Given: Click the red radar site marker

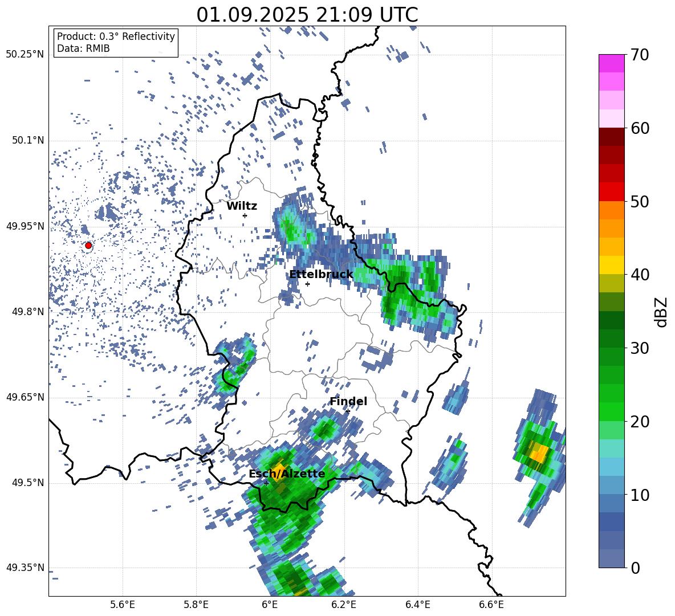Looking at the screenshot, I should (x=88, y=246).
